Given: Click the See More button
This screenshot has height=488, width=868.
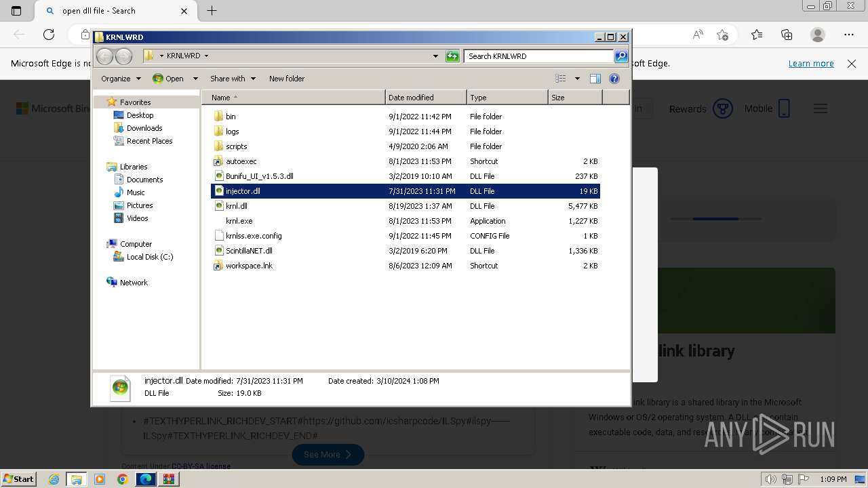Looking at the screenshot, I should coord(328,454).
